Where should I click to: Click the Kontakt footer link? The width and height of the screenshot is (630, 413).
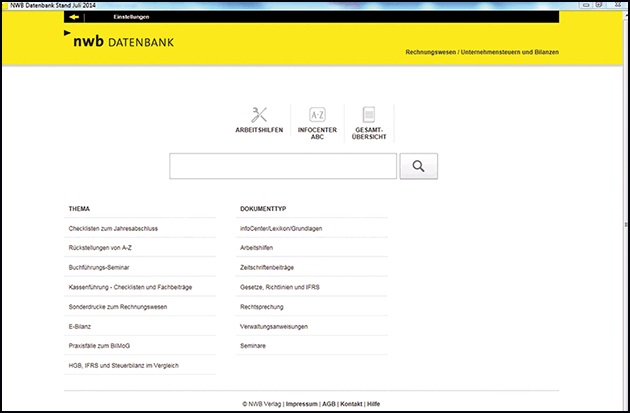(x=350, y=403)
